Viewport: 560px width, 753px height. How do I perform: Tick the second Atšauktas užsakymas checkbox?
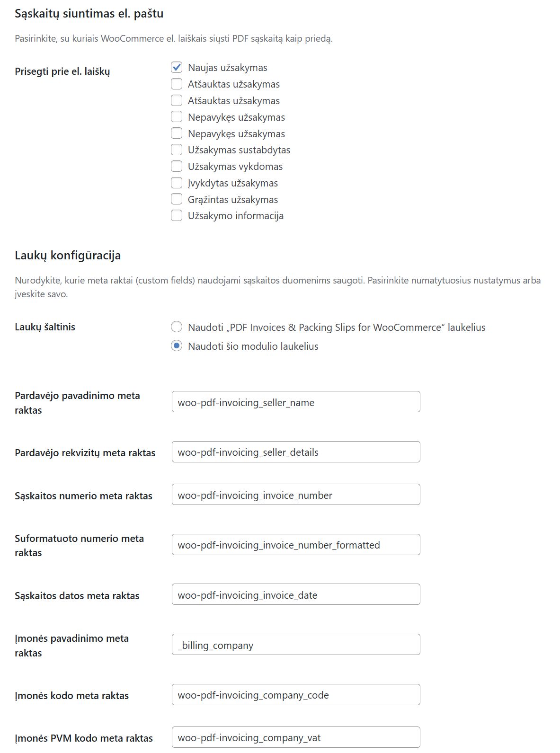click(177, 101)
